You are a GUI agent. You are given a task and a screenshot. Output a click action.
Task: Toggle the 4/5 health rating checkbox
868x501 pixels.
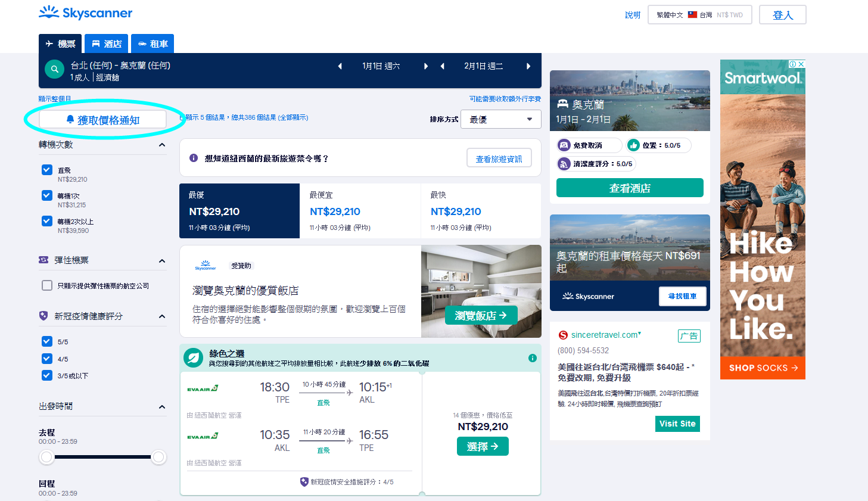47,359
